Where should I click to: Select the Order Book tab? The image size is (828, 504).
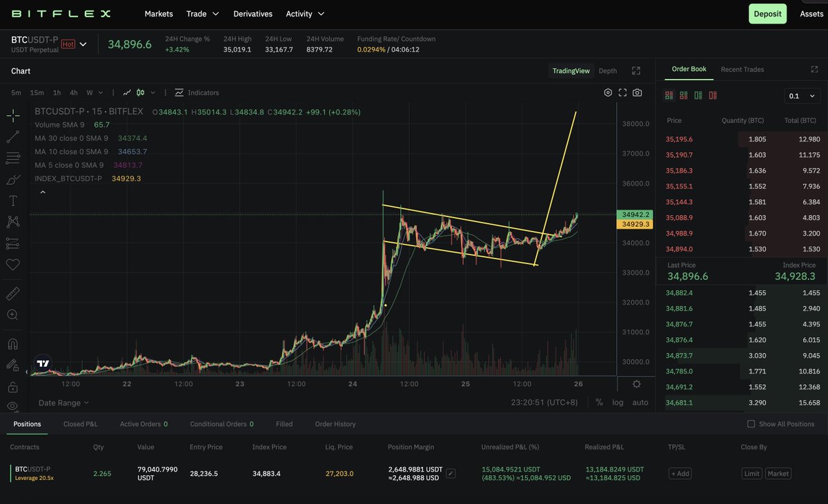(689, 69)
